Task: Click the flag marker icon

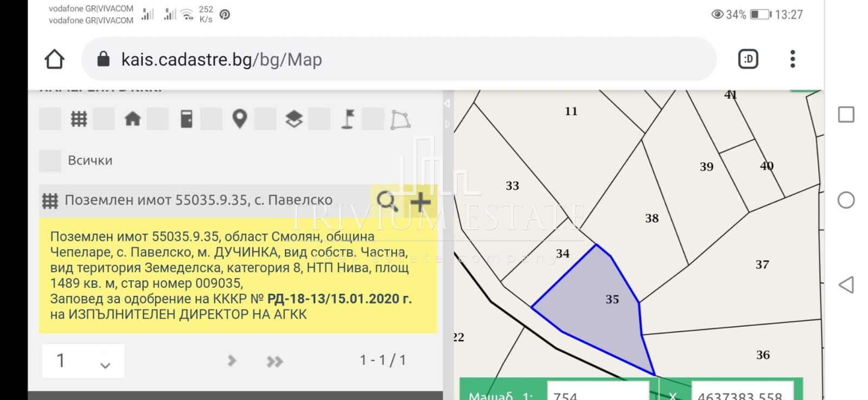Action: pyautogui.click(x=348, y=119)
